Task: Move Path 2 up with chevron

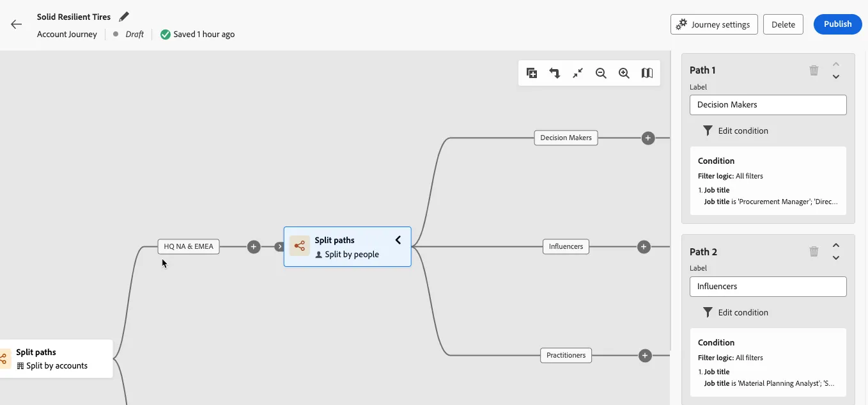Action: click(835, 246)
